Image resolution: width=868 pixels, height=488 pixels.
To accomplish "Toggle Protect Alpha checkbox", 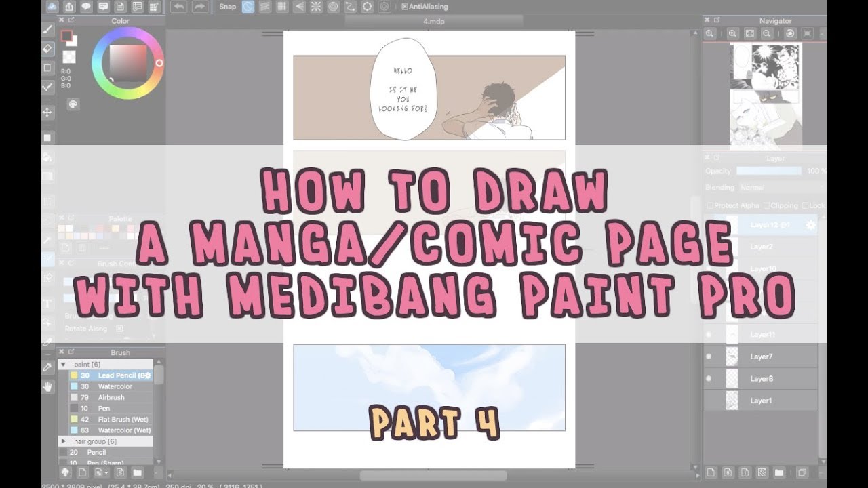I will 710,205.
